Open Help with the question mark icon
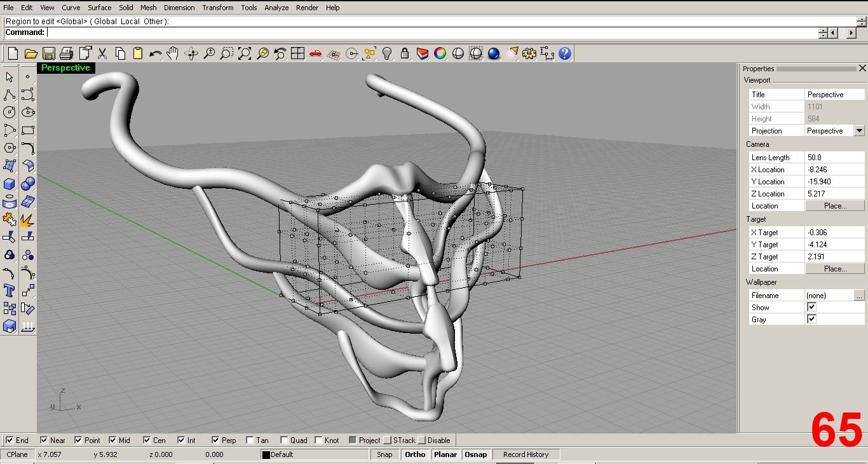This screenshot has height=464, width=868. [565, 53]
